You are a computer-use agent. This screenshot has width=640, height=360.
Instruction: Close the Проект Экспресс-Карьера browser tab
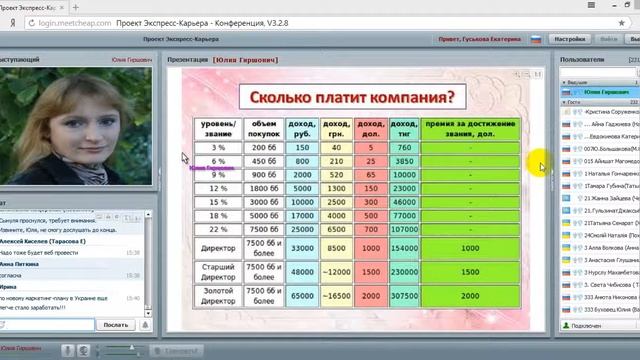[x=62, y=7]
